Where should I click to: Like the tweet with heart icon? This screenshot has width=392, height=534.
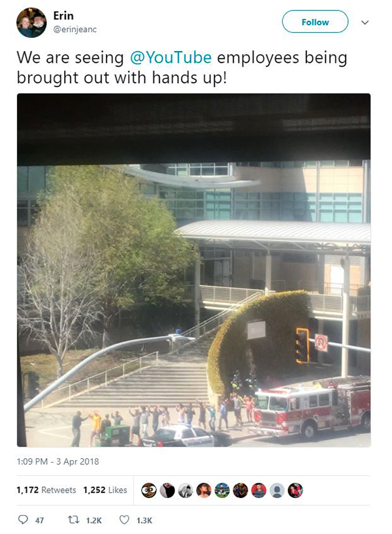point(124,520)
